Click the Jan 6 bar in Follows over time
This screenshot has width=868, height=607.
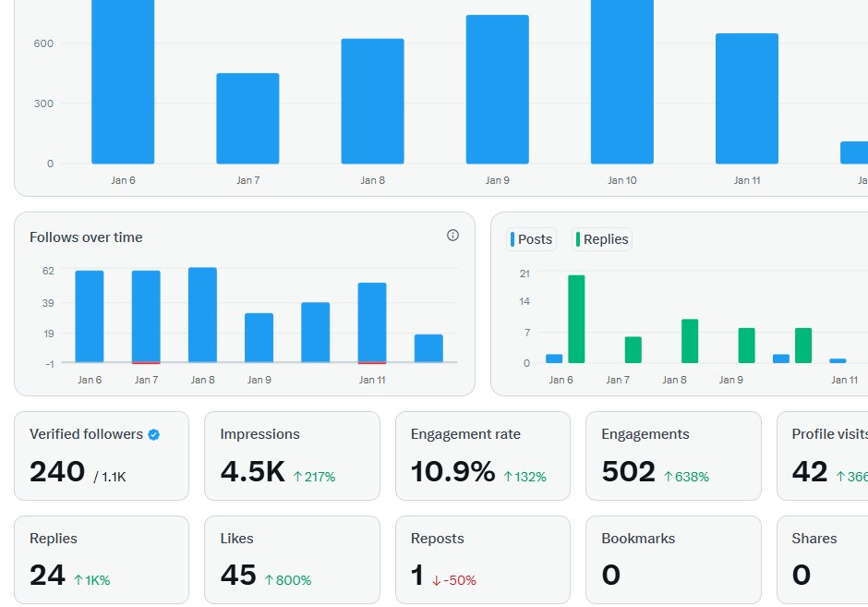[x=90, y=316]
